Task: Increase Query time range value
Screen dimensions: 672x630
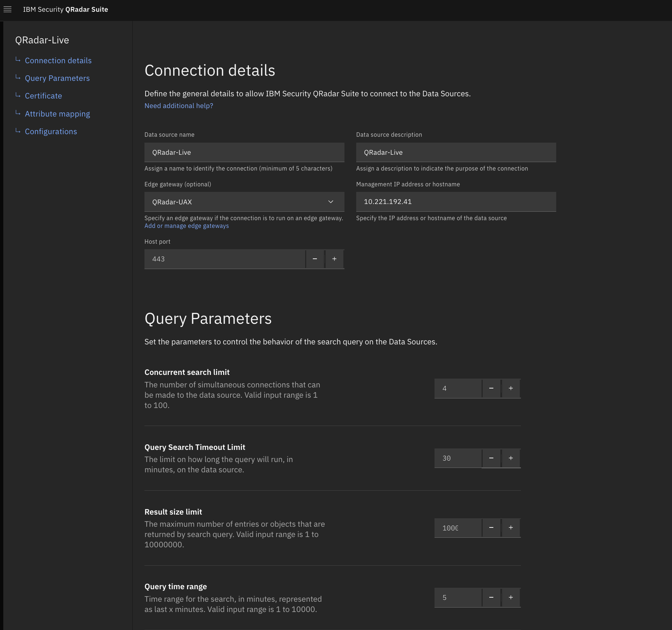Action: tap(511, 597)
